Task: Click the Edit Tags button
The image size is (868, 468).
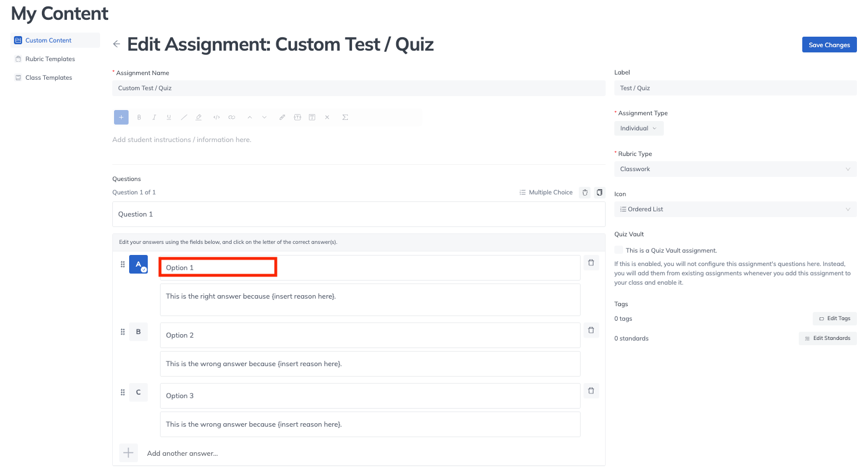Action: (x=834, y=318)
